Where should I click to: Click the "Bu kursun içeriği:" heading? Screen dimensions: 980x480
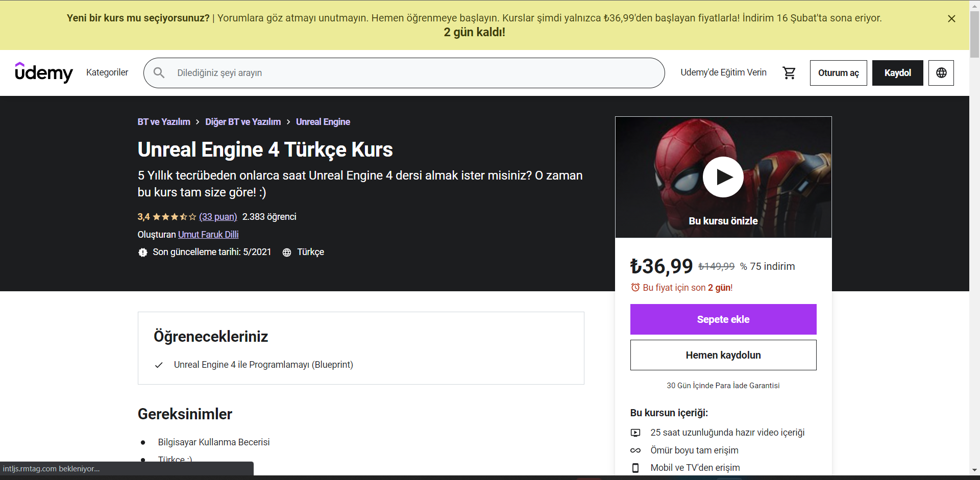tap(669, 413)
